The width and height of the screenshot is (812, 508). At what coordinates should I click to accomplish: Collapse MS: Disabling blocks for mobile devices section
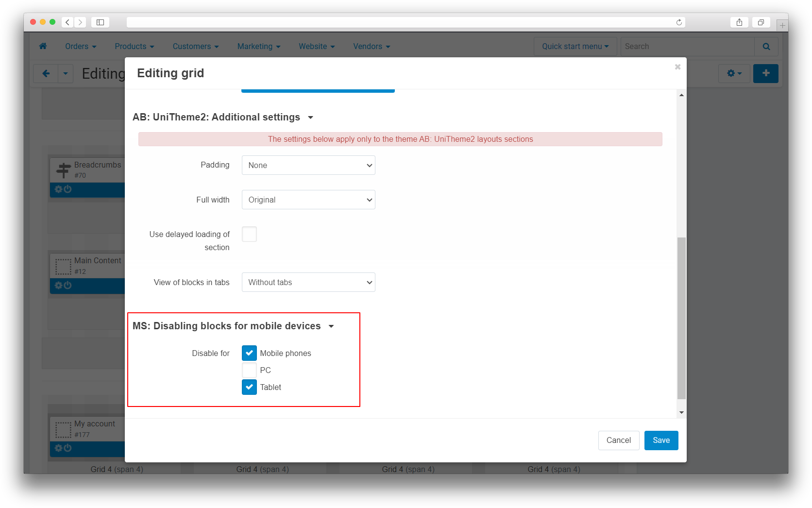click(234, 326)
